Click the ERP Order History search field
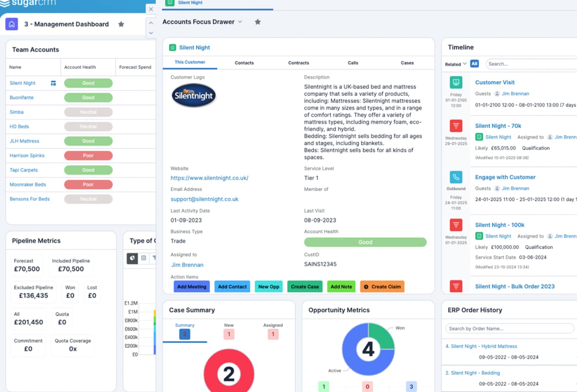577x392 pixels. (510, 329)
